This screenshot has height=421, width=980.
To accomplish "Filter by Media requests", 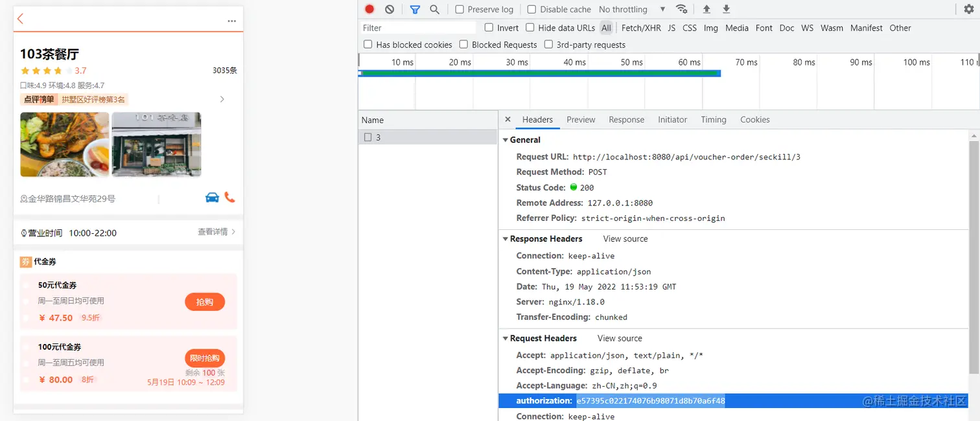I will pyautogui.click(x=737, y=28).
